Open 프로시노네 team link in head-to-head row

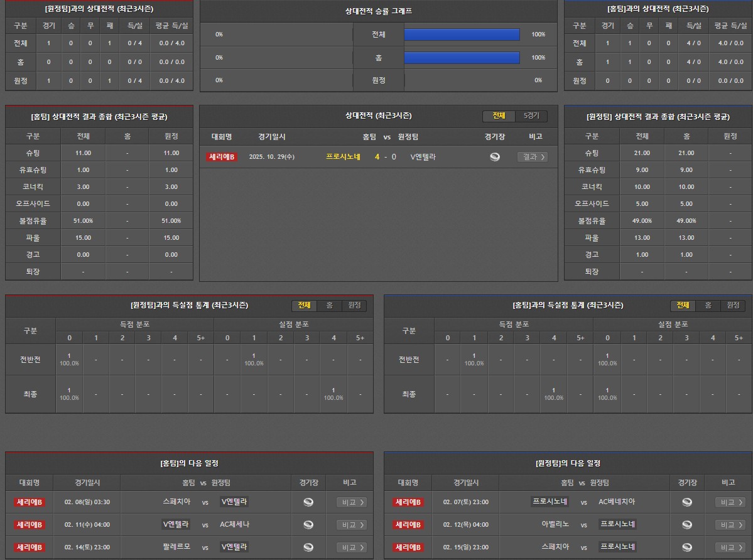pyautogui.click(x=343, y=157)
